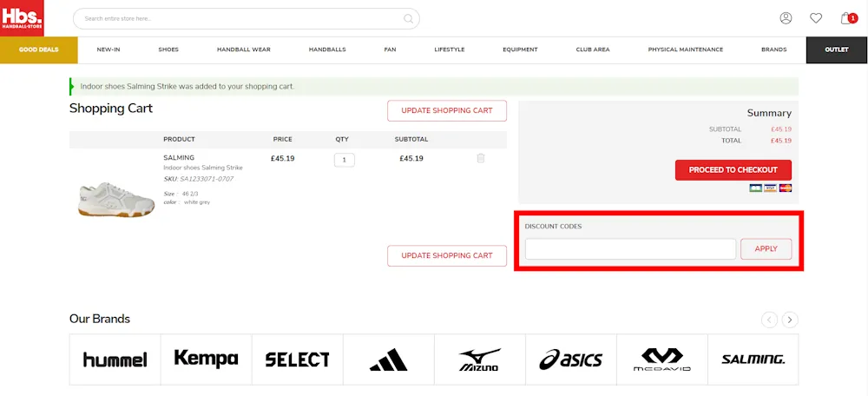Open the LIFESTYLE menu
This screenshot has width=868, height=396.
(x=450, y=49)
